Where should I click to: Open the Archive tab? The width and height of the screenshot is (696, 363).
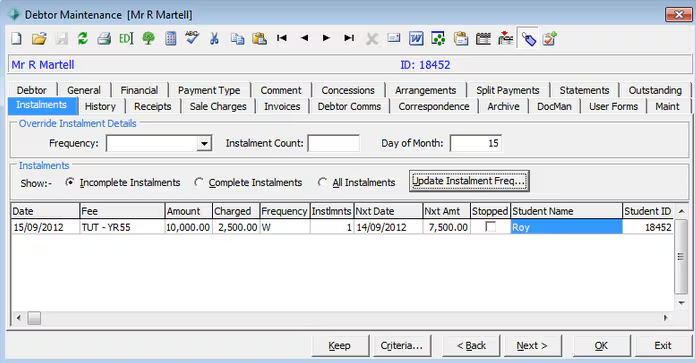click(503, 107)
